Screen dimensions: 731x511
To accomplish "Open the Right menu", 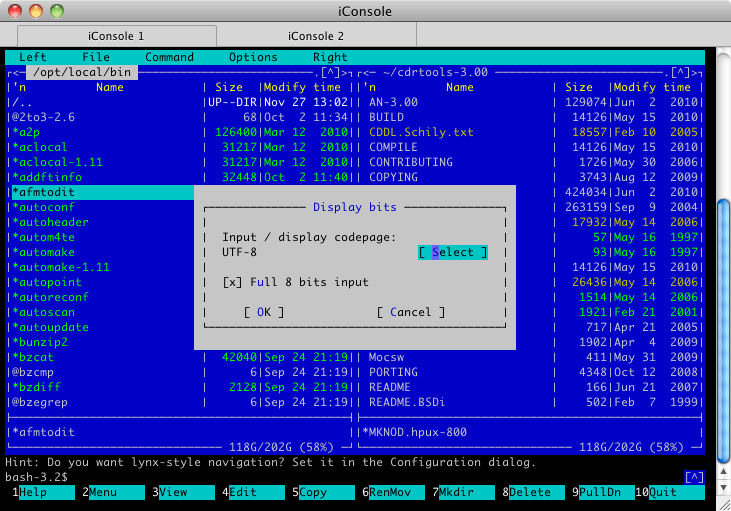I will tap(330, 57).
